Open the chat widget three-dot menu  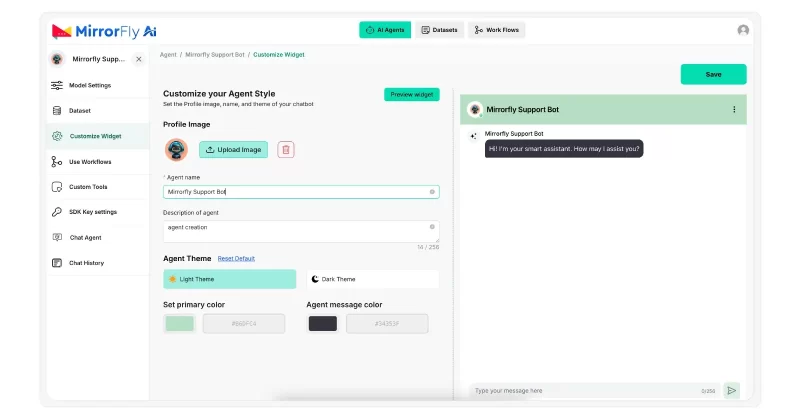pos(734,109)
